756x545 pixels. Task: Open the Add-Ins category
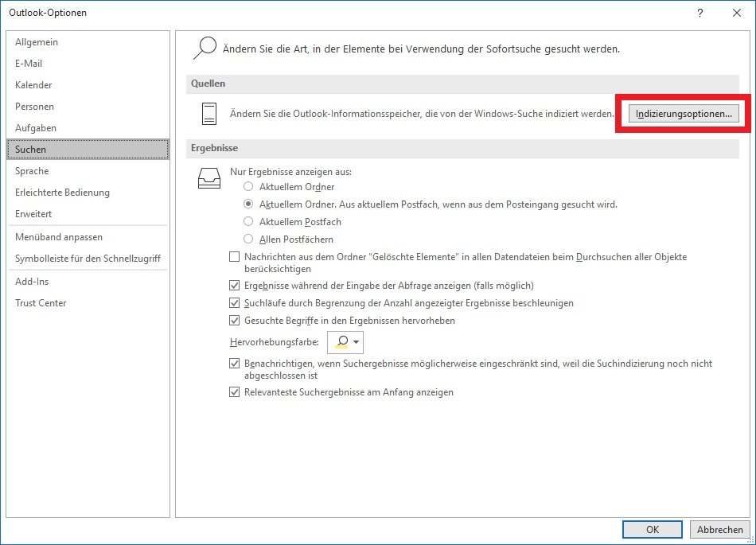coord(88,282)
